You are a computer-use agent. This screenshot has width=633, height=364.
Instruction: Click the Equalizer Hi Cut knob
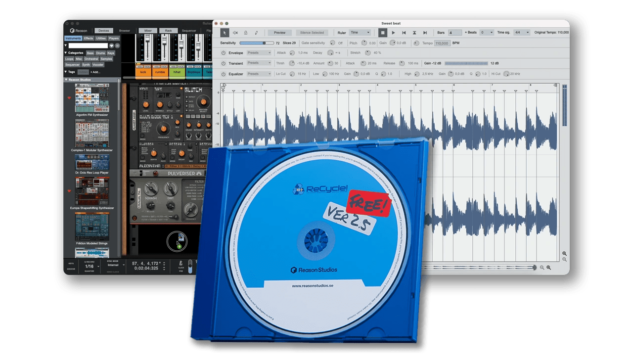click(506, 74)
